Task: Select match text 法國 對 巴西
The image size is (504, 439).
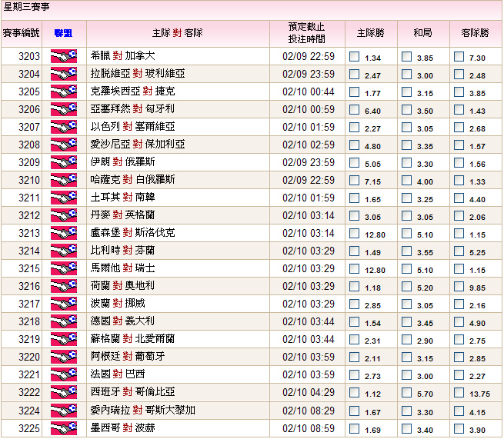Action: pos(118,374)
